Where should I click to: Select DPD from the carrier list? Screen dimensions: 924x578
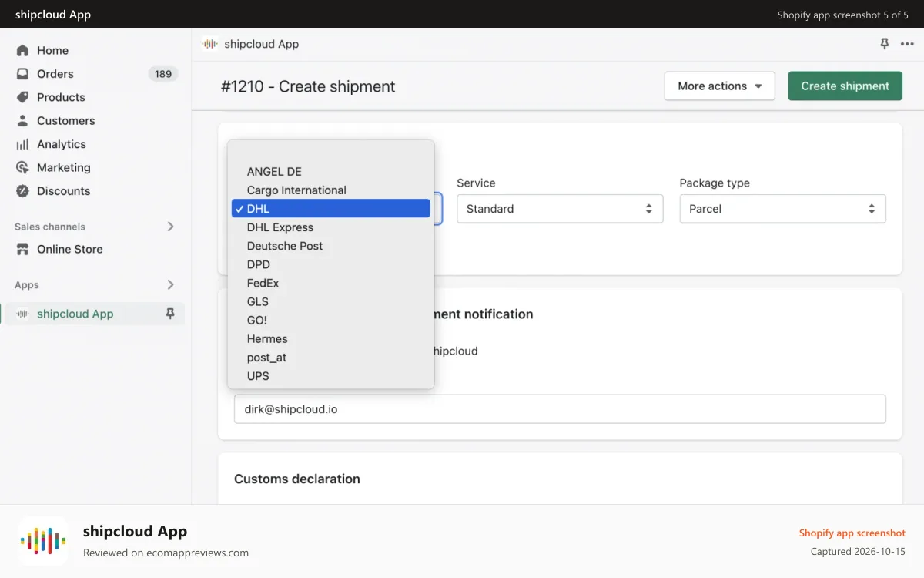coord(331,264)
